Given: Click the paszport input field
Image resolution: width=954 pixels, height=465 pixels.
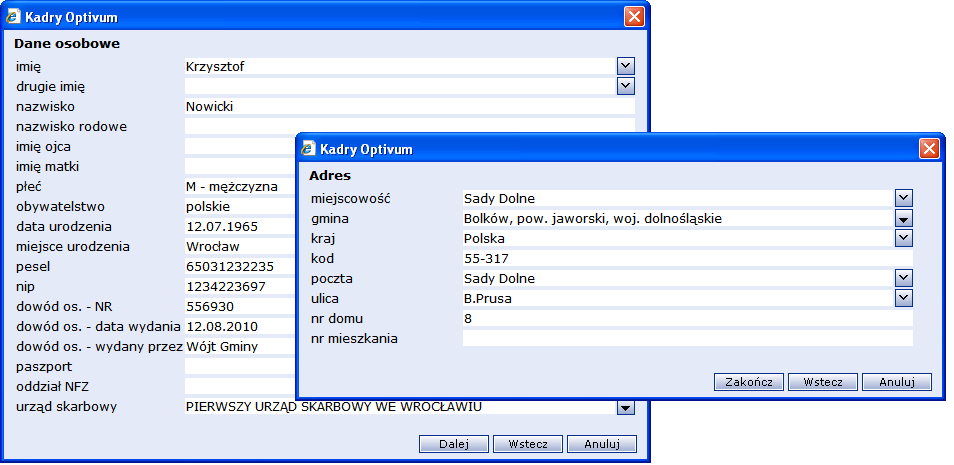Looking at the screenshot, I should point(240,366).
